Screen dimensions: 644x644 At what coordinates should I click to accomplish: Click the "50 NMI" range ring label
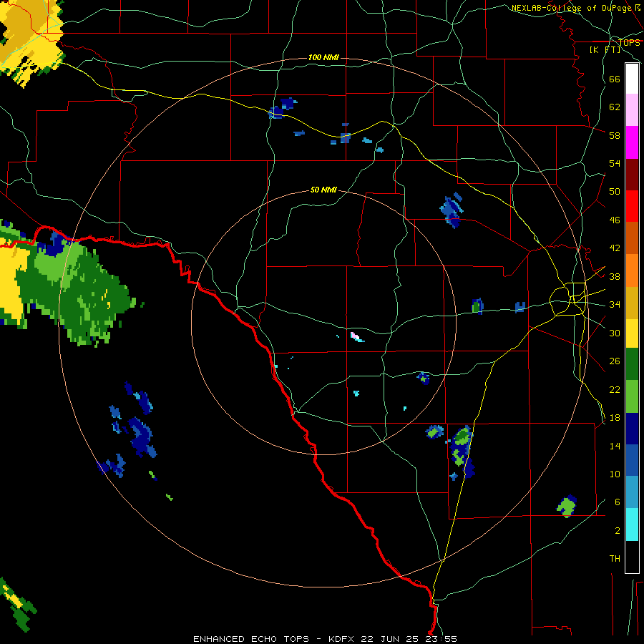pos(323,190)
